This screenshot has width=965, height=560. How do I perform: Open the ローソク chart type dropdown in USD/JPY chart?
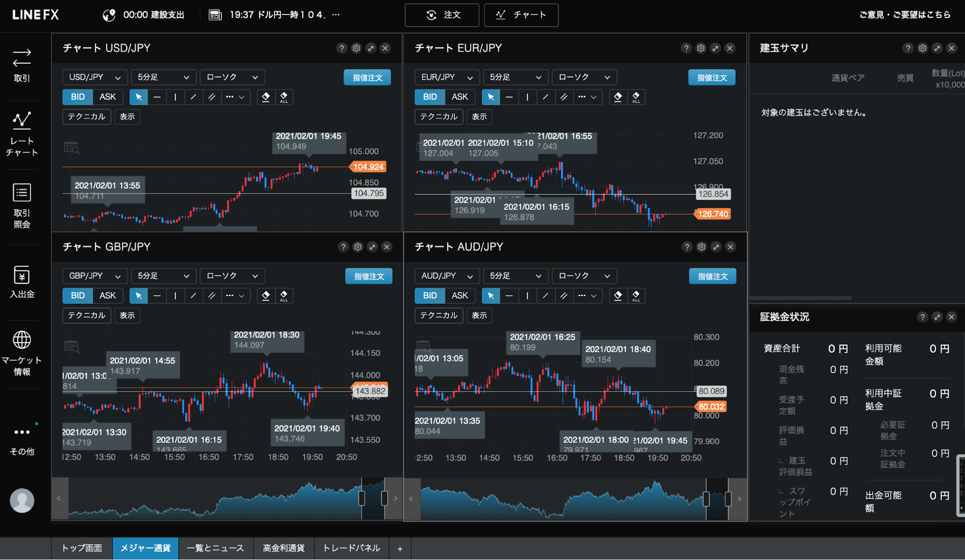(232, 77)
